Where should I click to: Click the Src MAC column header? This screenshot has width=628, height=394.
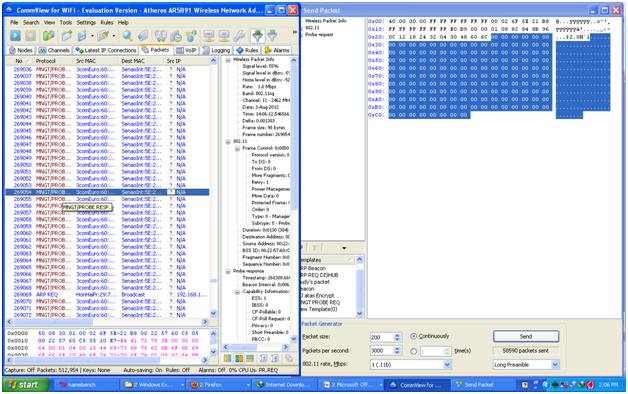point(96,61)
